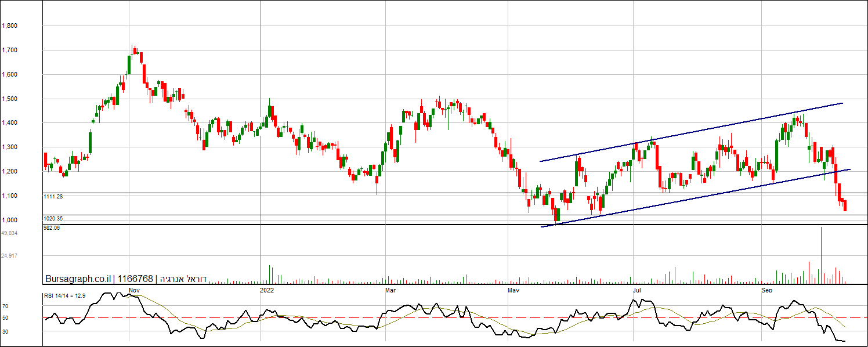The height and width of the screenshot is (347, 868).
Task: Click the RSI 70 overbought level label
Action: tap(5, 306)
